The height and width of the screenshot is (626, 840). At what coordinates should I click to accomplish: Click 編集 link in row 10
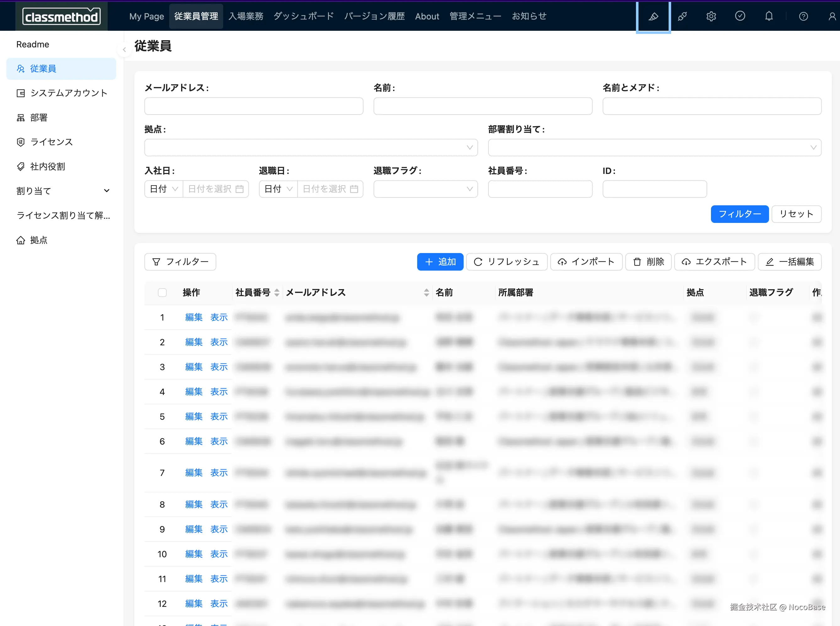(194, 554)
